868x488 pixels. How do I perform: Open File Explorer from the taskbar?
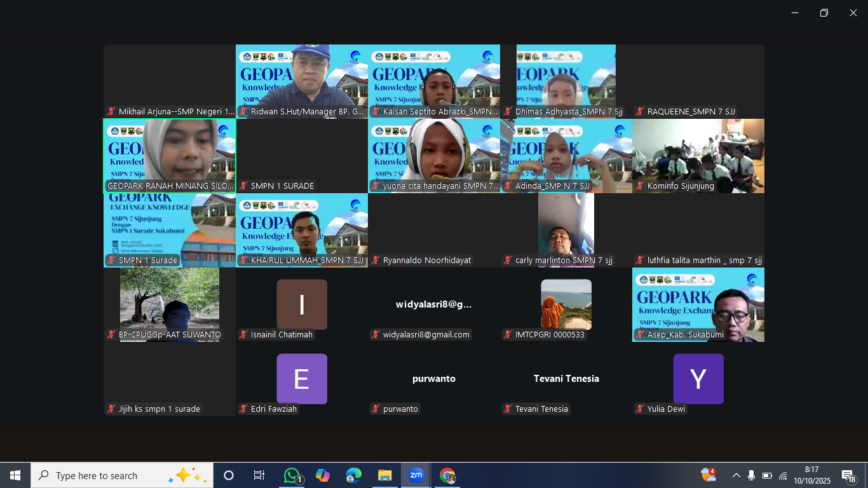click(x=385, y=475)
